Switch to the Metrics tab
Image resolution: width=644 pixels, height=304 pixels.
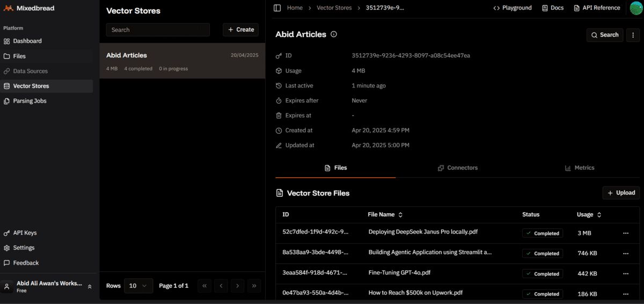tap(580, 168)
